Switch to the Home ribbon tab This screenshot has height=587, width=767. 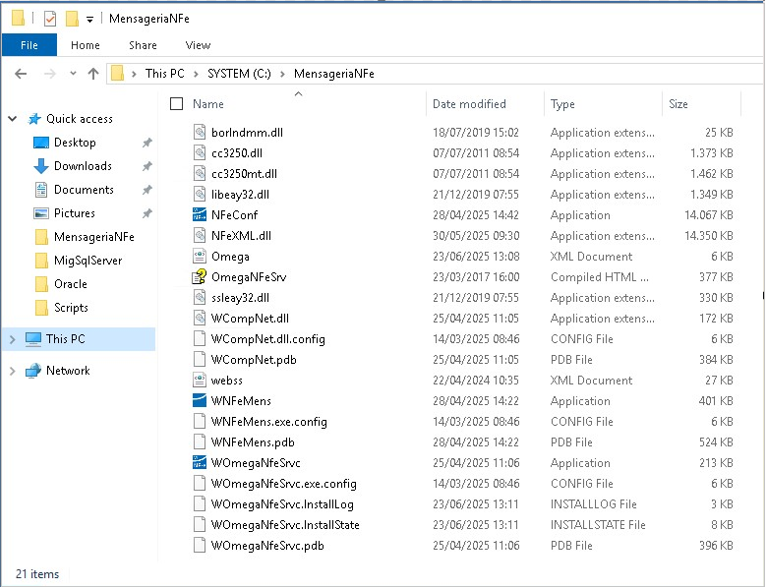pyautogui.click(x=85, y=45)
